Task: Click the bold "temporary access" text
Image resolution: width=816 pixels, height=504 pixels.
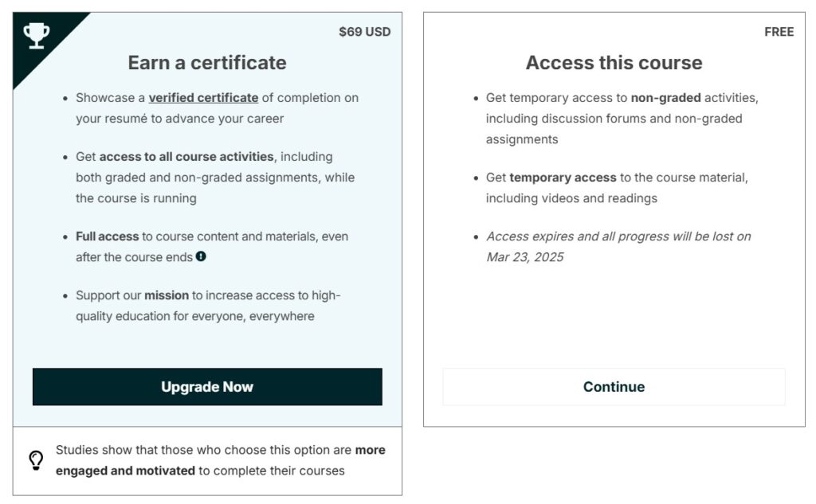Action: [x=563, y=178]
